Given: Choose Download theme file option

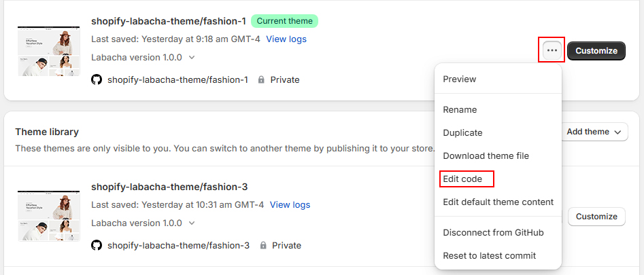Looking at the screenshot, I should (498, 155).
